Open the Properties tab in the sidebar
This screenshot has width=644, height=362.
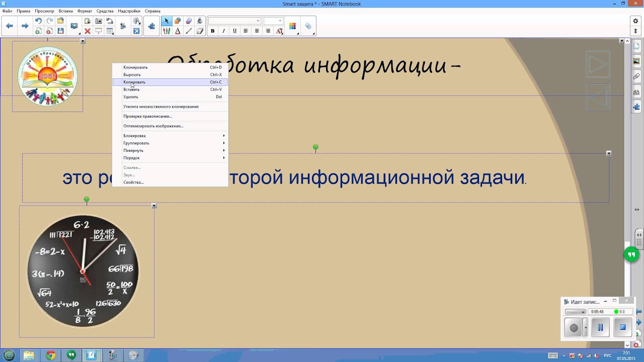click(636, 92)
